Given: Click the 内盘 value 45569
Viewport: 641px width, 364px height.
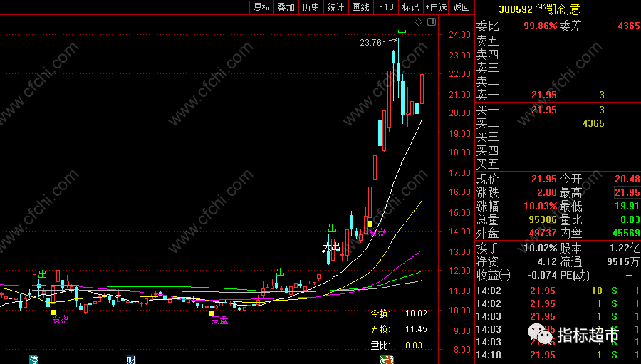Looking at the screenshot, I should [626, 233].
